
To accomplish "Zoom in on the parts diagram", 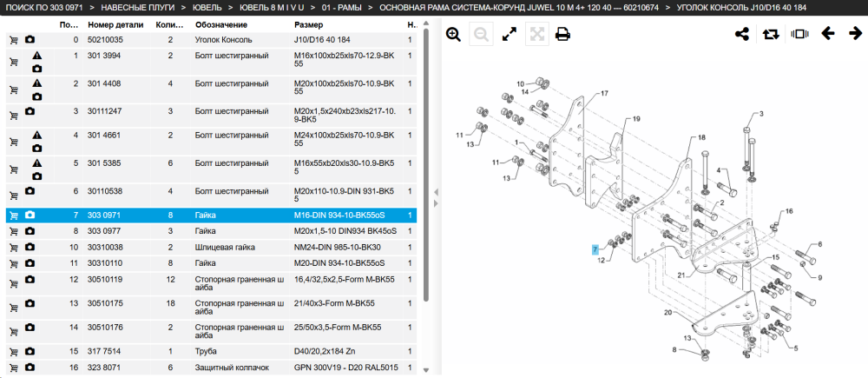I will coord(453,35).
